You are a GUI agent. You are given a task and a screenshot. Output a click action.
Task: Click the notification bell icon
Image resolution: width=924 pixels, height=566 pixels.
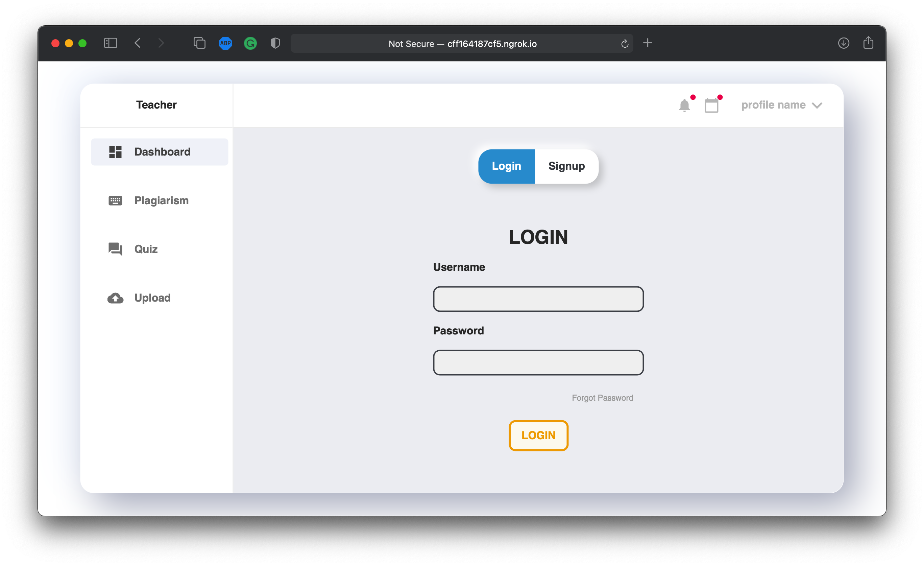click(684, 105)
